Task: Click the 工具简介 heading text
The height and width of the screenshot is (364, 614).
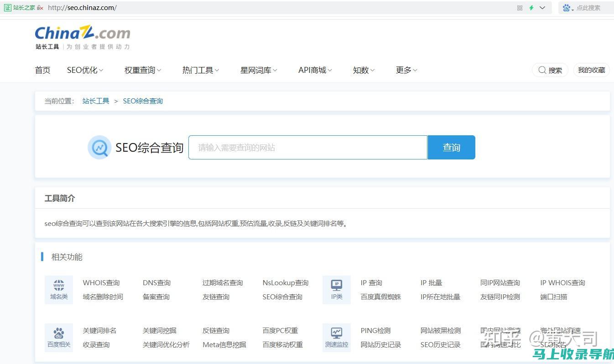Action: point(60,198)
